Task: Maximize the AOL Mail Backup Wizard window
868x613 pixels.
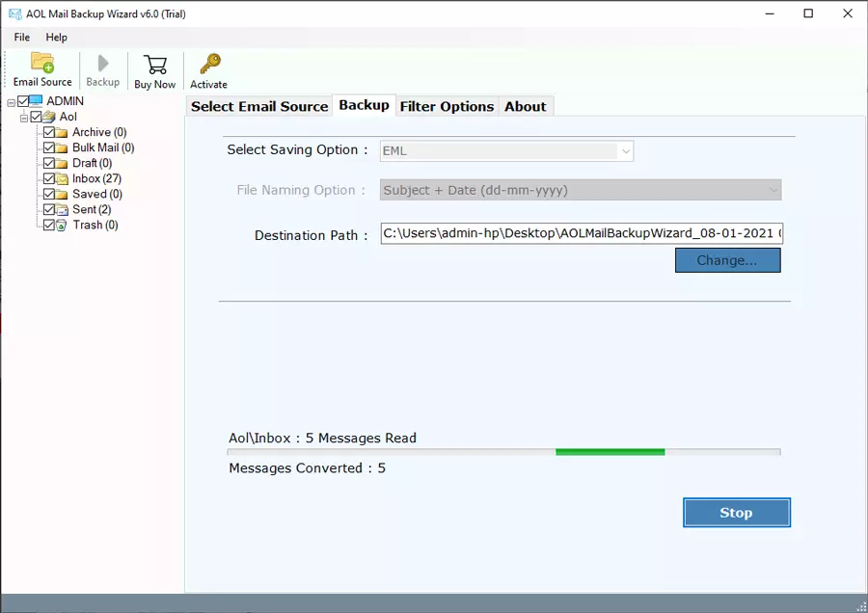Action: point(808,13)
